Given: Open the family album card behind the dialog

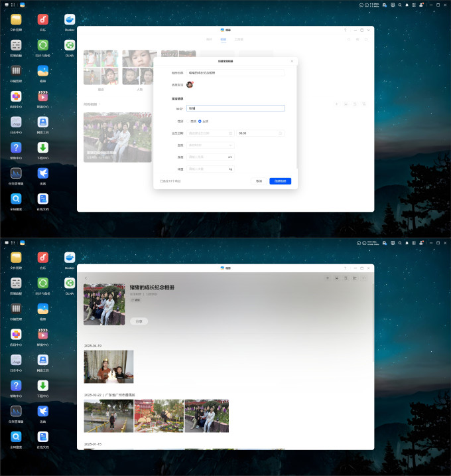Looking at the screenshot, I should pos(117,137).
